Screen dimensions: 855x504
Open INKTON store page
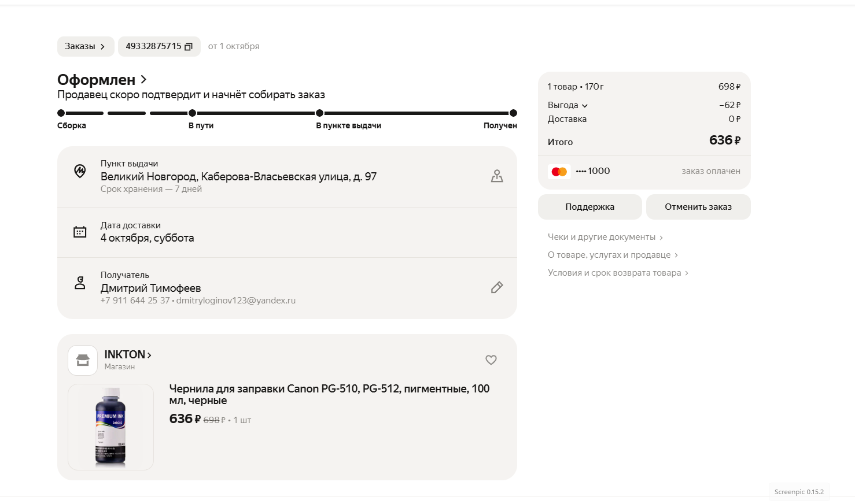127,355
